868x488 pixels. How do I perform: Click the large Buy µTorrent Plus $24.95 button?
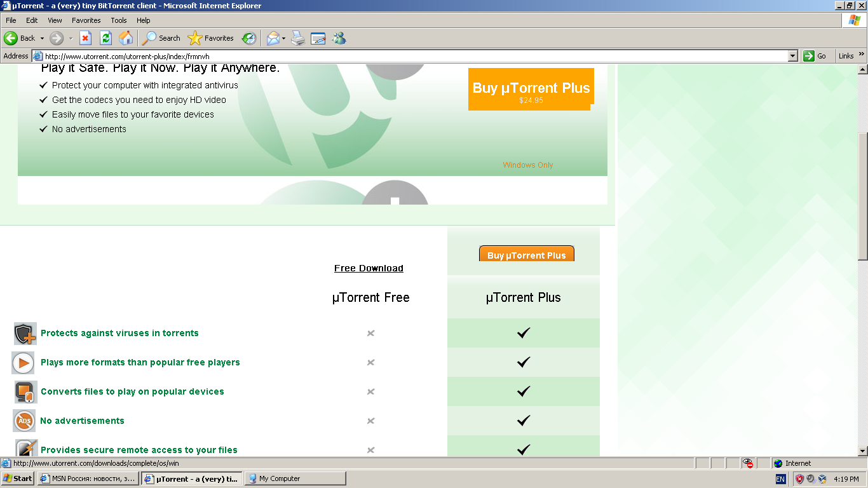[x=531, y=90]
